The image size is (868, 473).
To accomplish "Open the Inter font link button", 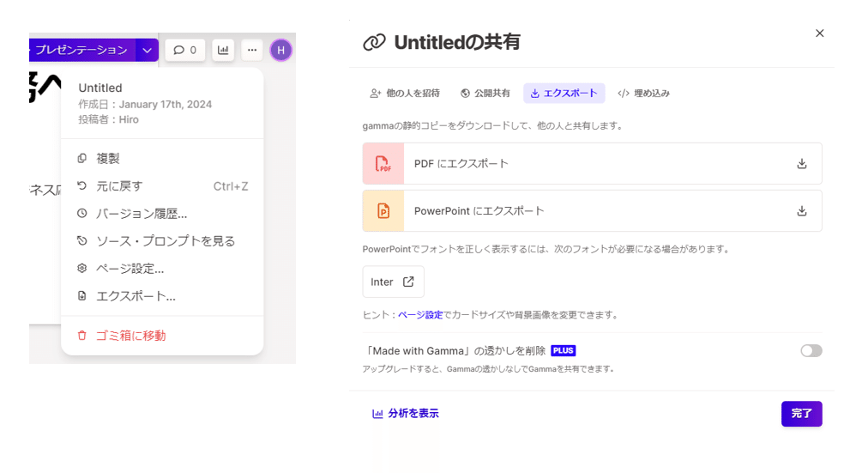I will pyautogui.click(x=393, y=282).
